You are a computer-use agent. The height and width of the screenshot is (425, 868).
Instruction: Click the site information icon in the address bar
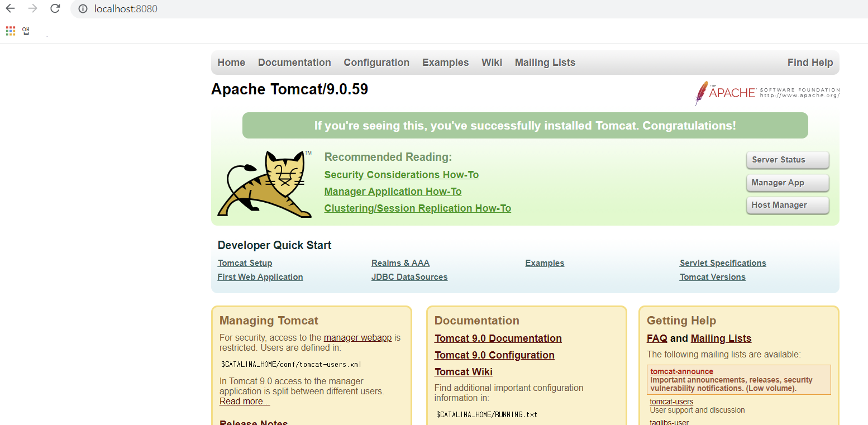(83, 9)
